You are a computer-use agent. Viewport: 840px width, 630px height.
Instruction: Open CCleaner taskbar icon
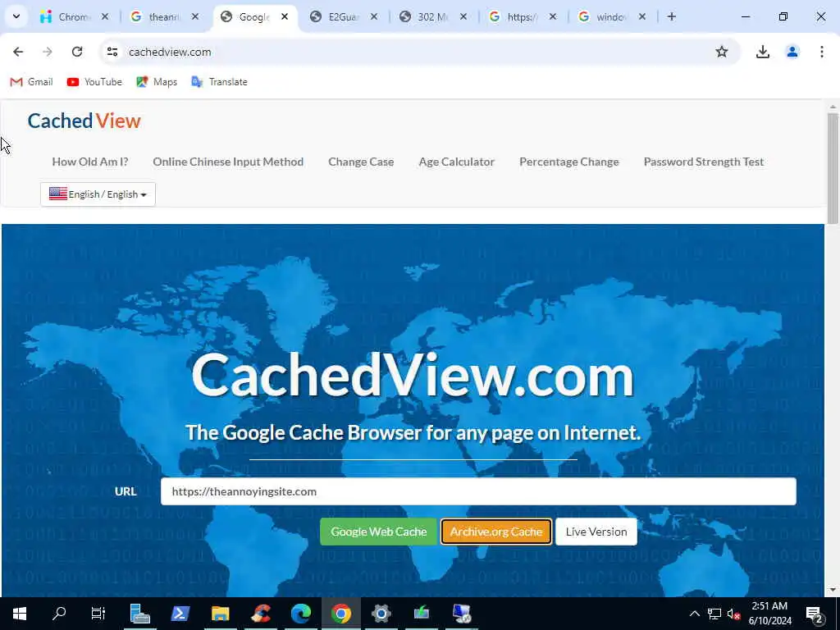coord(261,614)
